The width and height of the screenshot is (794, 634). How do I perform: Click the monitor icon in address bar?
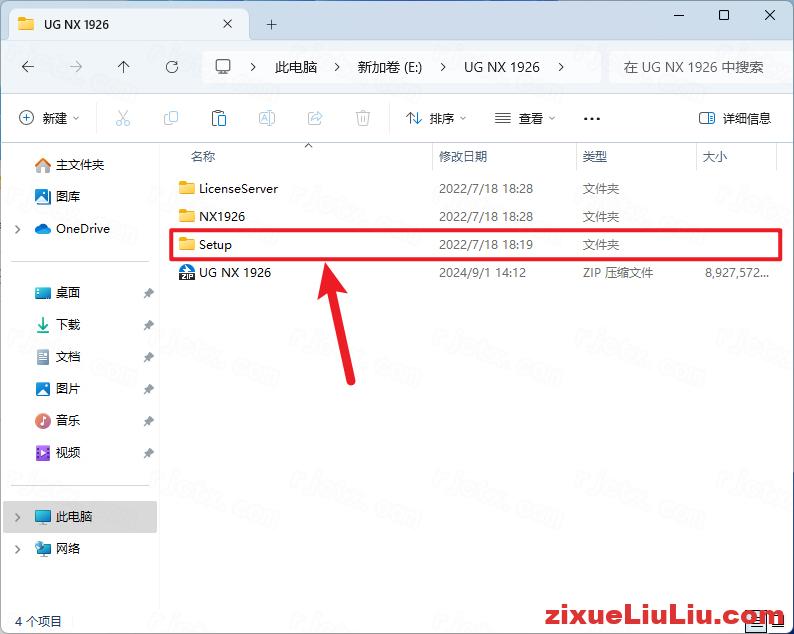pos(223,66)
